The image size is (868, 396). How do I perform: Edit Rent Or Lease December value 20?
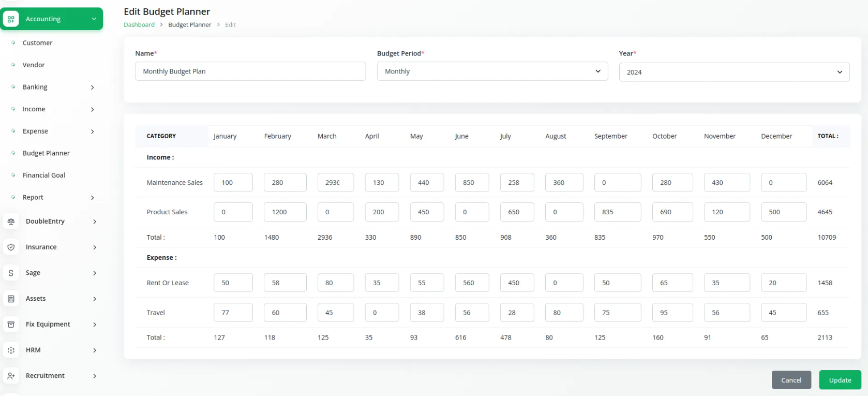pos(784,283)
